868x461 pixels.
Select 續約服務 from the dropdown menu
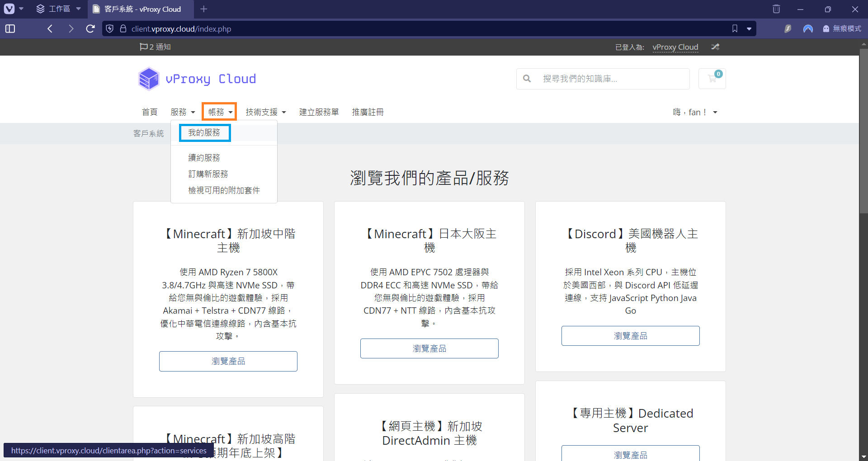point(204,158)
